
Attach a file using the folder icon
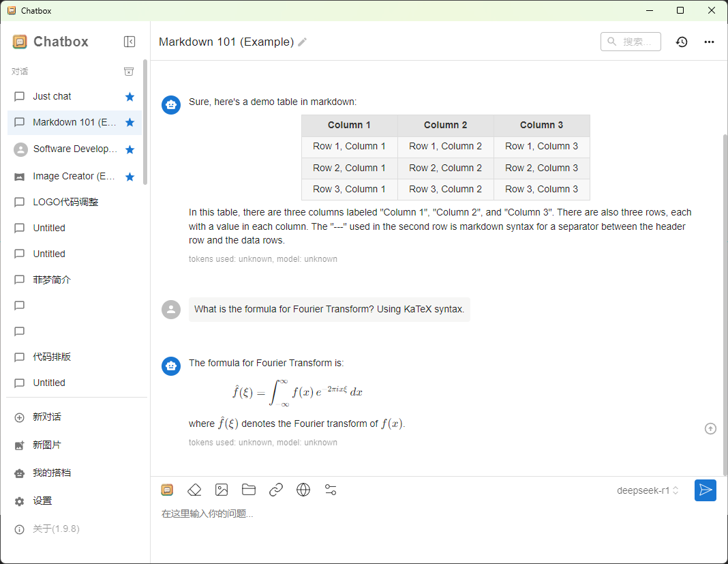pos(249,490)
